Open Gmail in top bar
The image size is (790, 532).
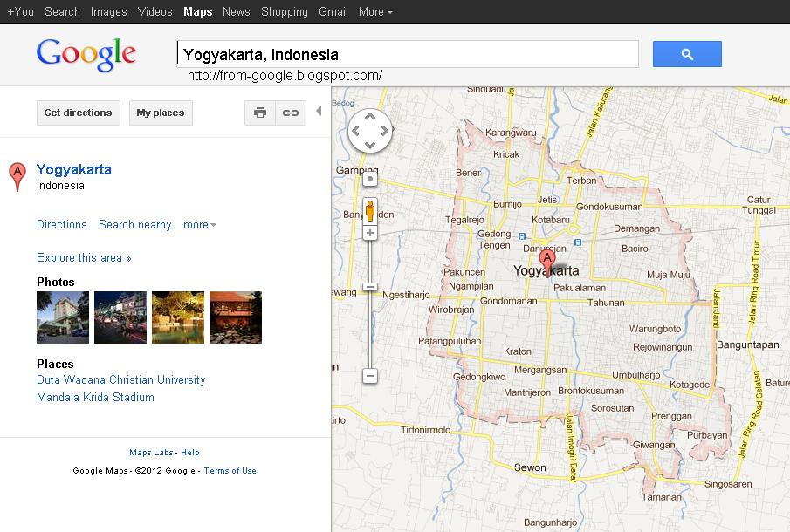point(333,11)
